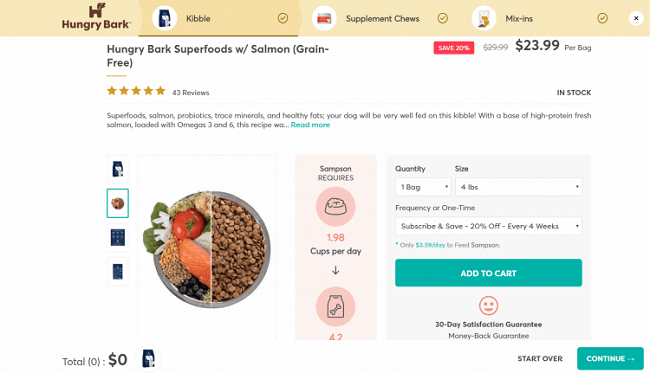Click the kibble bag with bone icon

[335, 306]
